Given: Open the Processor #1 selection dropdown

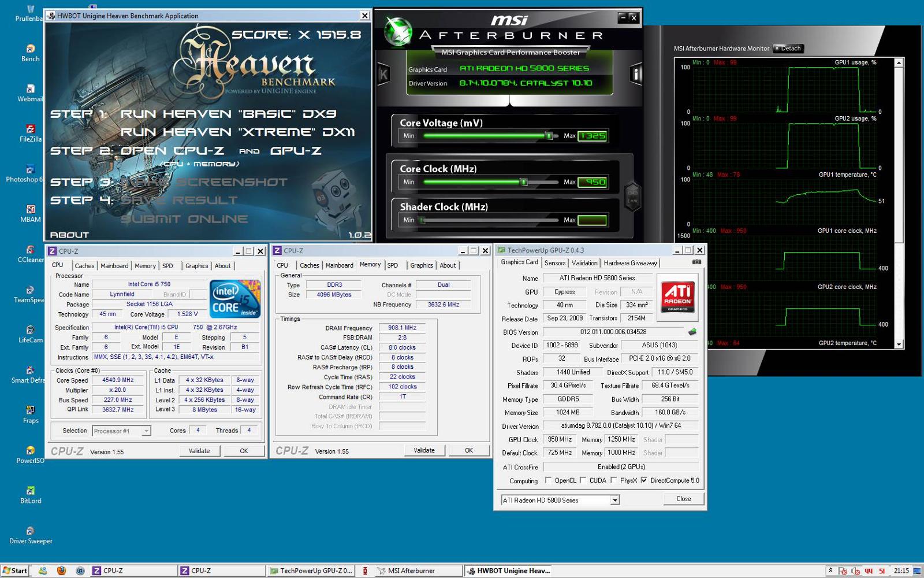Looking at the screenshot, I should 121,431.
